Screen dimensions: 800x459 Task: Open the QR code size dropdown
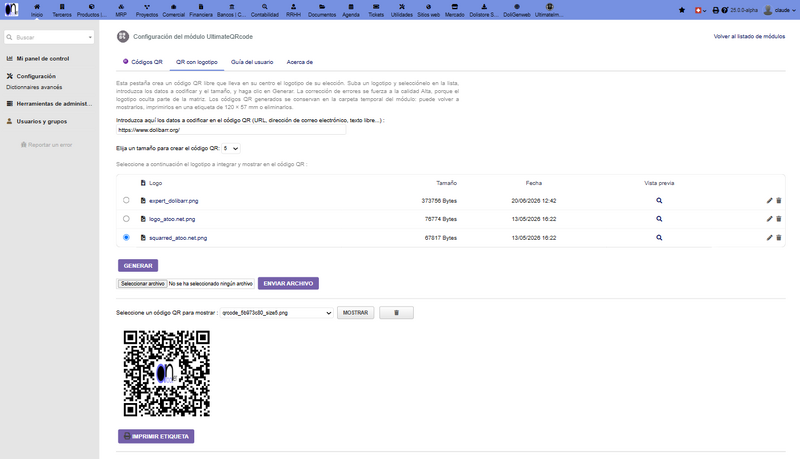pyautogui.click(x=231, y=148)
